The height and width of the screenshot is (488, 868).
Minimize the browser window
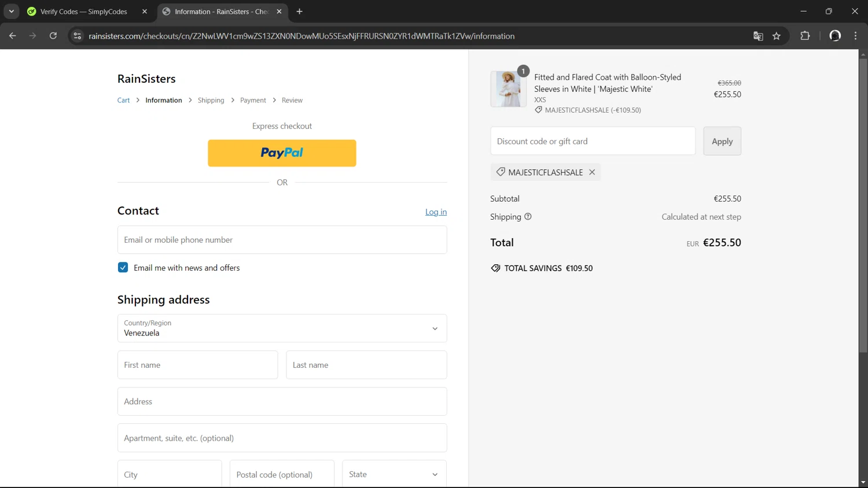(803, 12)
